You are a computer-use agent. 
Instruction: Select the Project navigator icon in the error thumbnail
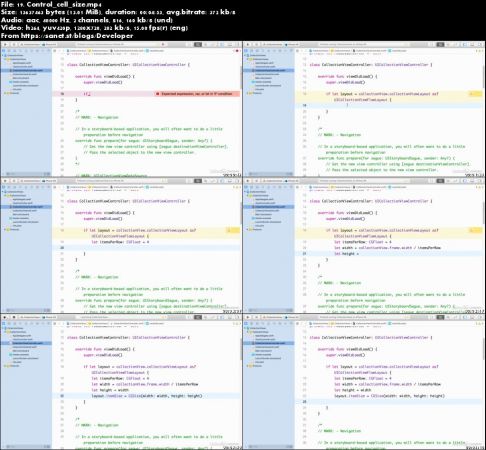(4, 51)
